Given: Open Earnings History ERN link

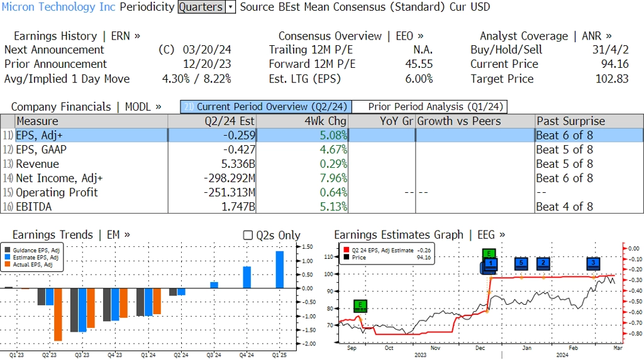Looking at the screenshot, I should tap(77, 36).
